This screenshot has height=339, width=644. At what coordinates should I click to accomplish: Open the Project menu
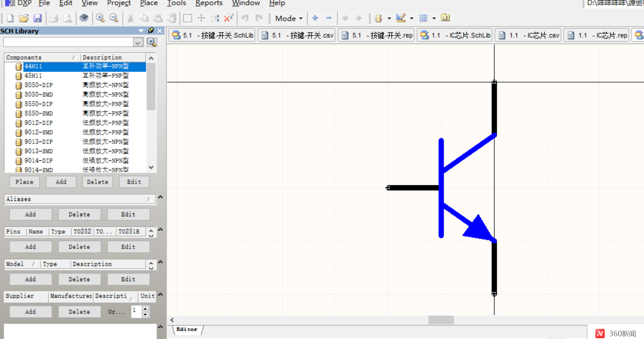[x=119, y=3]
